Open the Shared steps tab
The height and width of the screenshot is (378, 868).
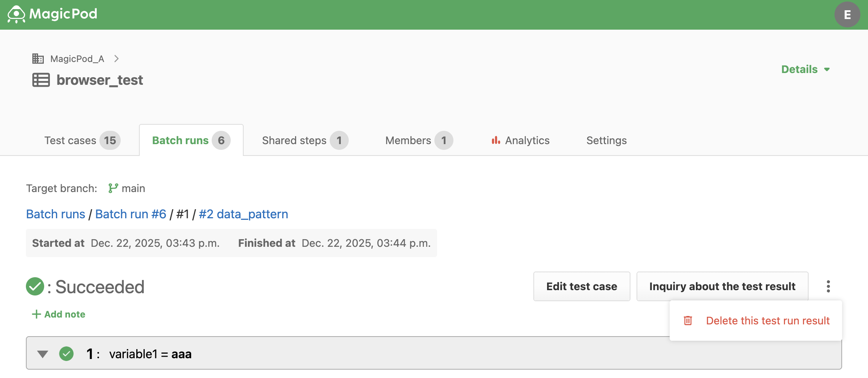[x=305, y=140]
